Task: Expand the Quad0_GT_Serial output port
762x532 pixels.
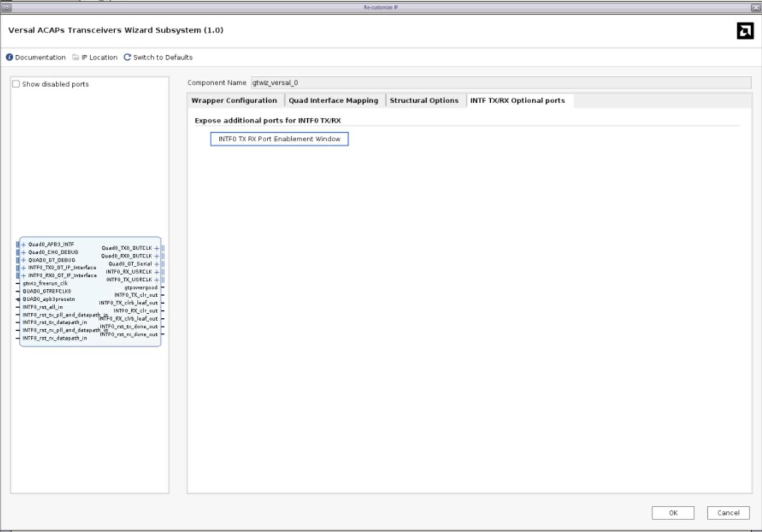Action: (157, 264)
